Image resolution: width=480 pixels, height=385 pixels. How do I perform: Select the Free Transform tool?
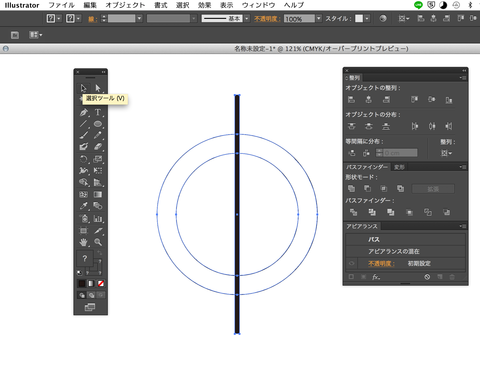(x=98, y=171)
